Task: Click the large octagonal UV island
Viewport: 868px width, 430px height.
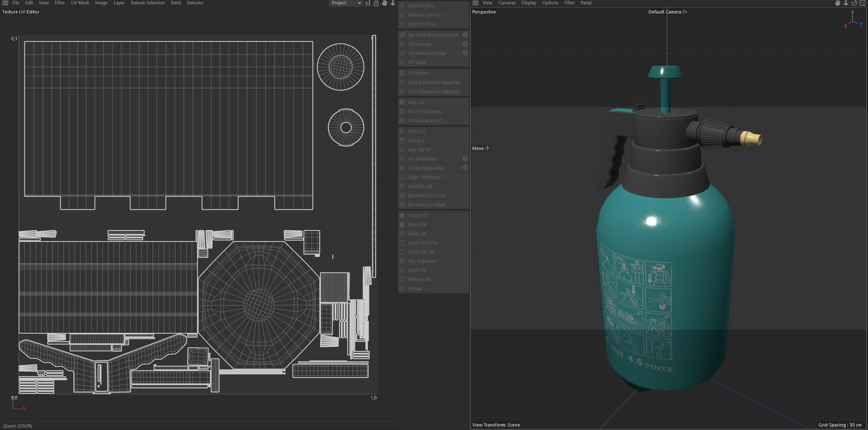Action: point(259,305)
